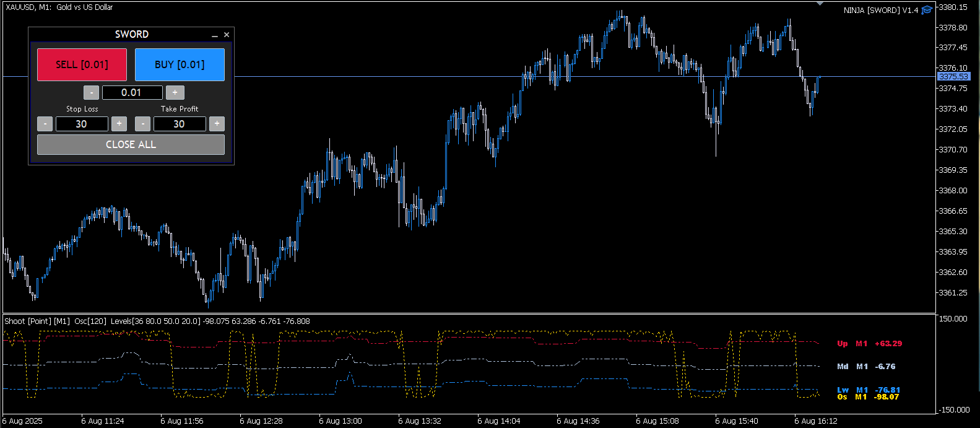Viewport: 980px width, 428px height.
Task: Click the Md M1 -6.76 readout
Action: pos(866,367)
